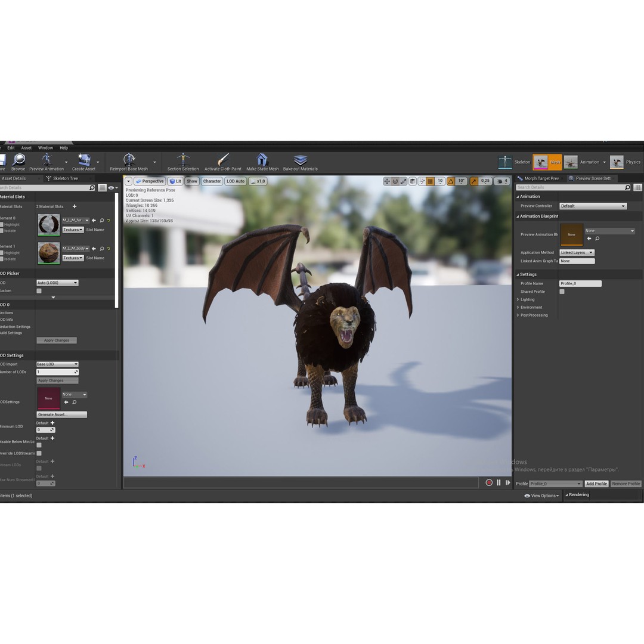Browse to M_L_M_body with magnifier icon
This screenshot has height=644, width=644.
[102, 249]
